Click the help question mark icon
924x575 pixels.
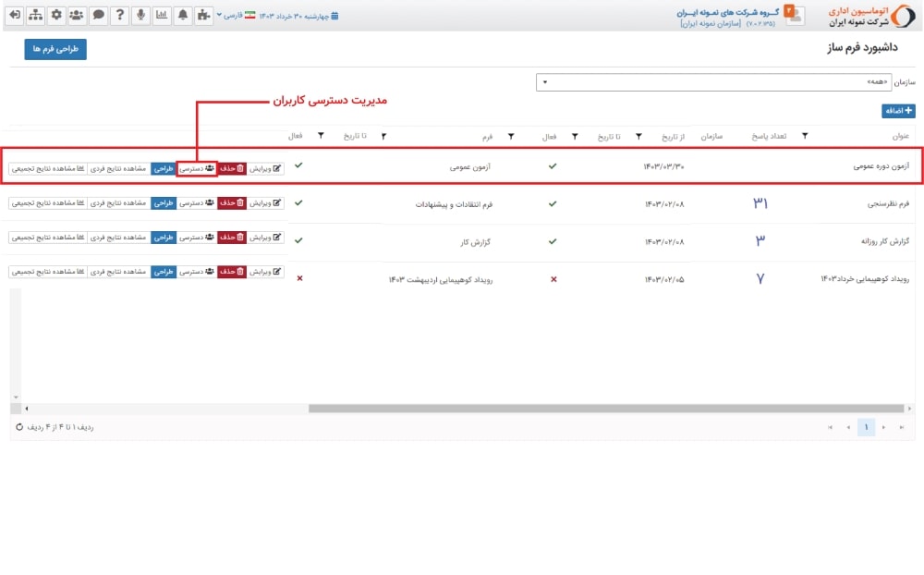point(120,15)
